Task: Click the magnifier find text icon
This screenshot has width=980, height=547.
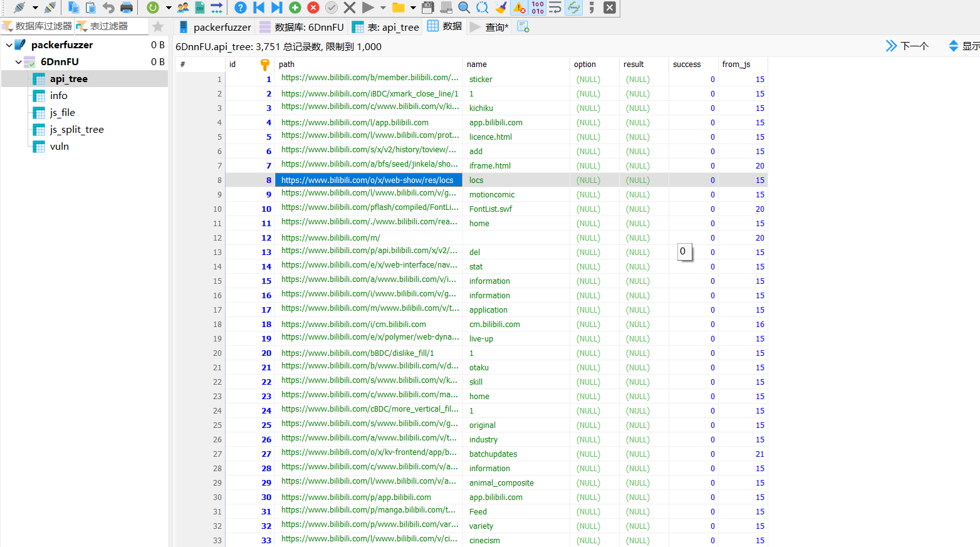Action: point(464,8)
